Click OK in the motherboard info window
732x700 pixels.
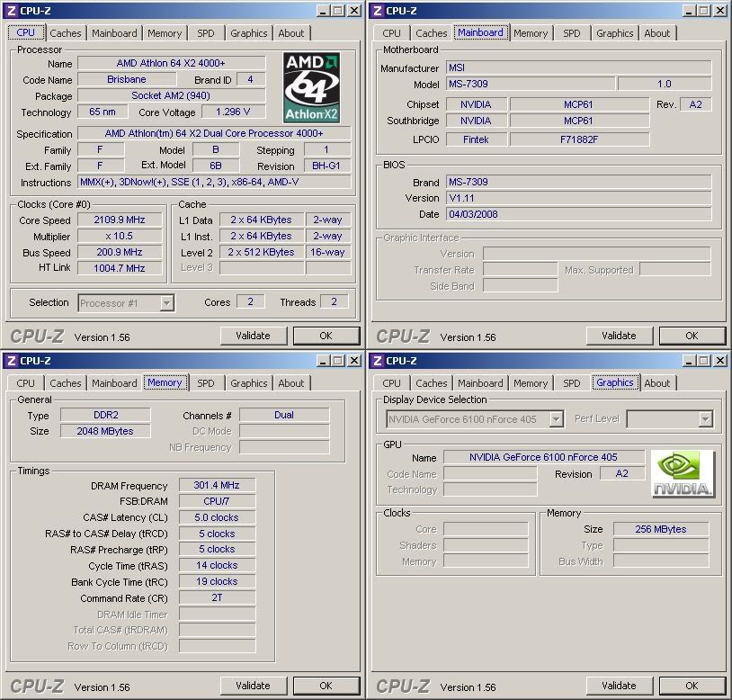click(692, 336)
